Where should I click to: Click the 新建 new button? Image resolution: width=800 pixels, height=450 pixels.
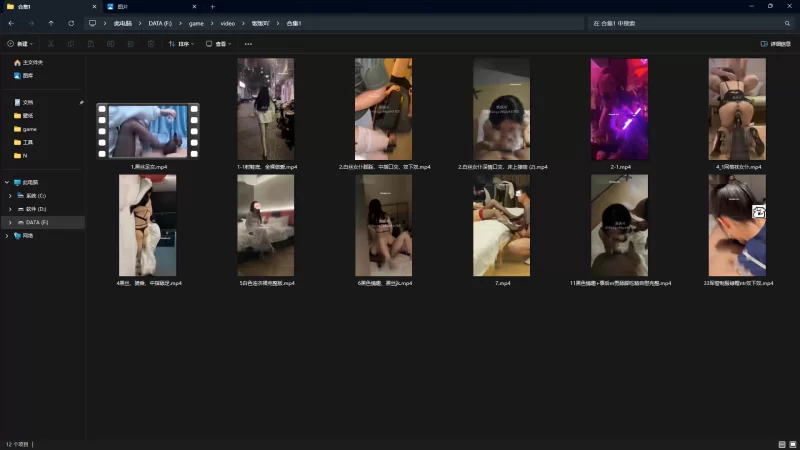19,44
